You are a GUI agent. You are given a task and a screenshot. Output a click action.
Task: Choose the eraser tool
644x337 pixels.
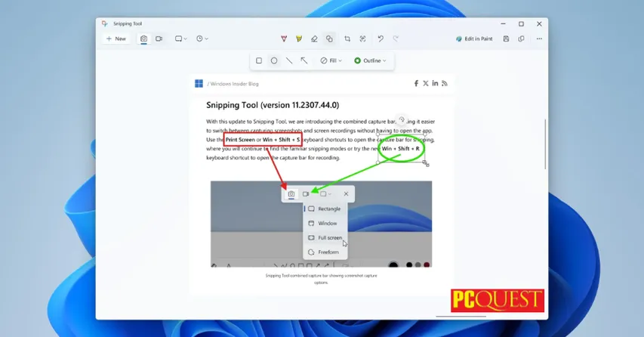(x=314, y=39)
